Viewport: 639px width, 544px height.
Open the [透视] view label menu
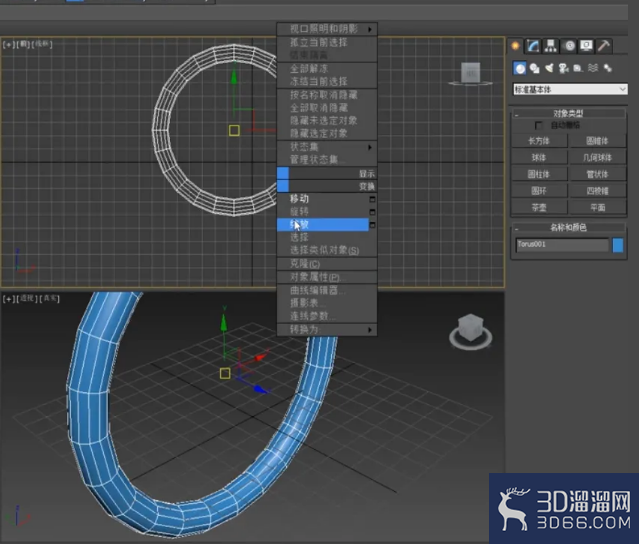(x=27, y=299)
